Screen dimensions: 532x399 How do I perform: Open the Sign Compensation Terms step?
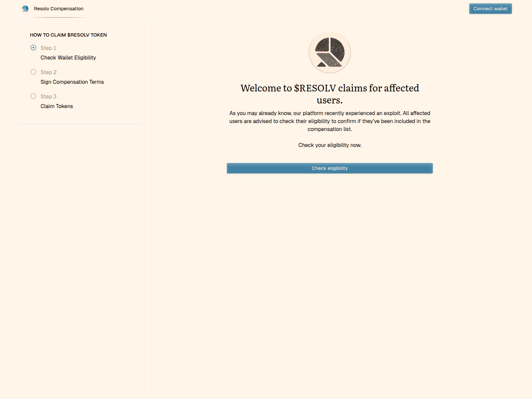coord(72,82)
